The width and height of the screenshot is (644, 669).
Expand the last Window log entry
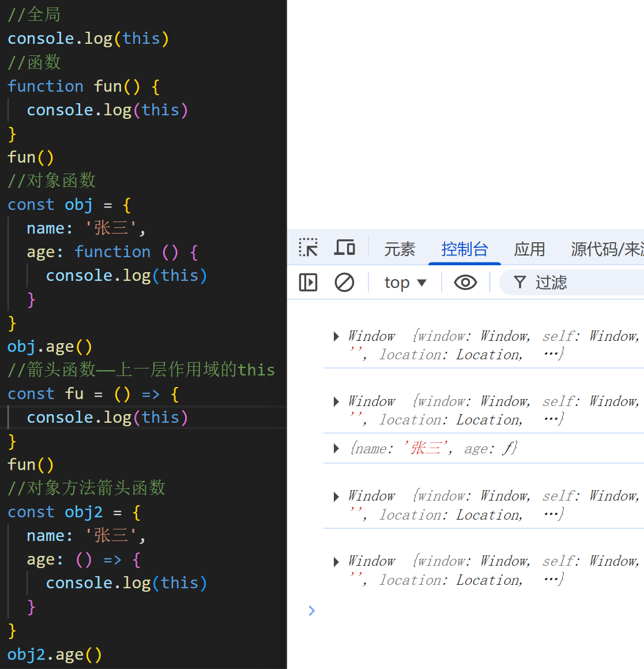coord(336,562)
